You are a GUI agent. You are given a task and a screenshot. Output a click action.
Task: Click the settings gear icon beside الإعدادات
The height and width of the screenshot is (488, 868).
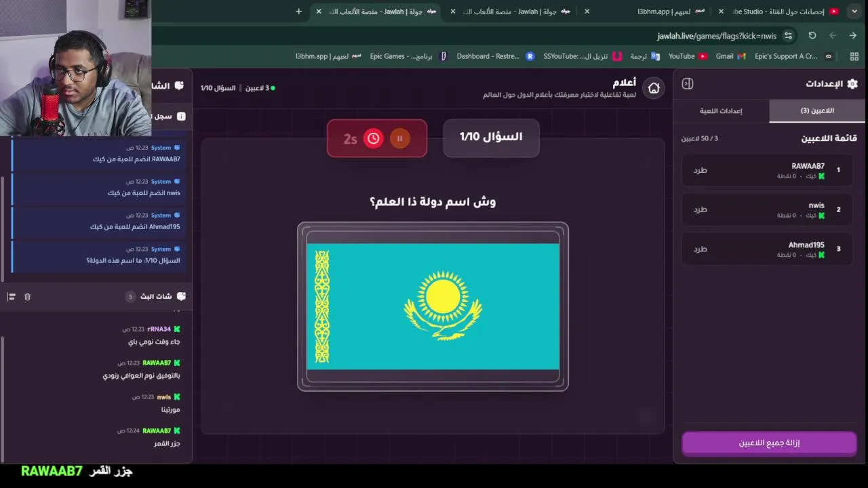point(852,83)
